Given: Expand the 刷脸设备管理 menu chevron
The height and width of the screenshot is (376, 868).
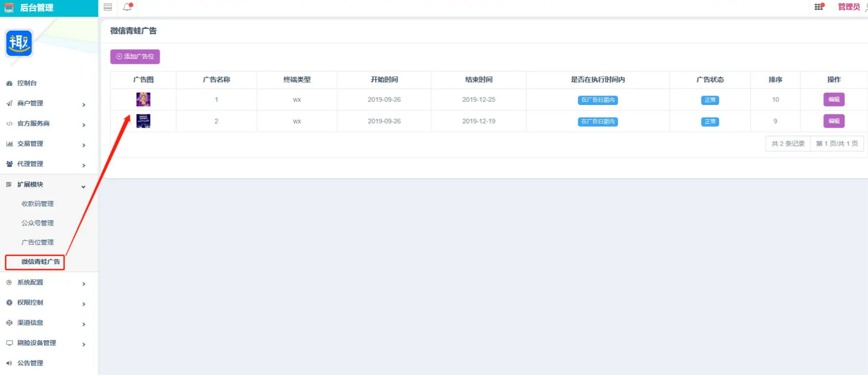Looking at the screenshot, I should [x=84, y=344].
